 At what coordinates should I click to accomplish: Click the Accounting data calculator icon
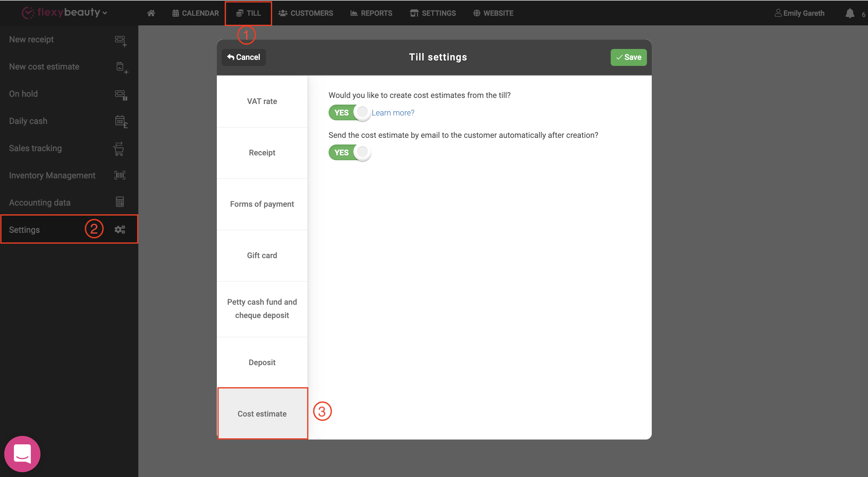tap(120, 202)
